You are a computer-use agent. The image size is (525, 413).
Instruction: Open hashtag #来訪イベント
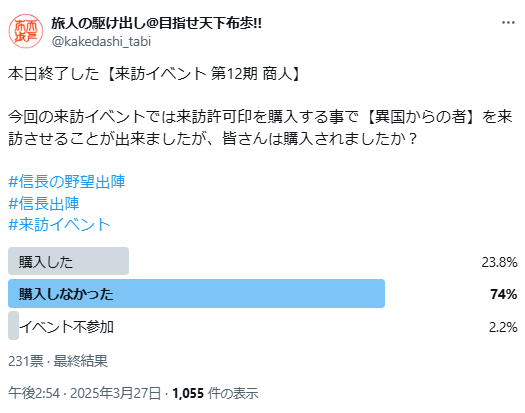pos(59,225)
